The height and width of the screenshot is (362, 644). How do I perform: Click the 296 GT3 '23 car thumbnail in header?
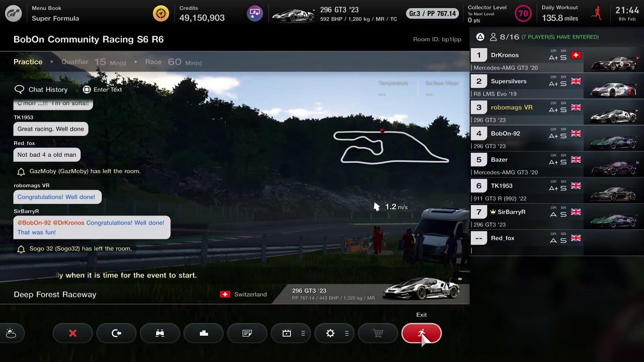tap(293, 15)
